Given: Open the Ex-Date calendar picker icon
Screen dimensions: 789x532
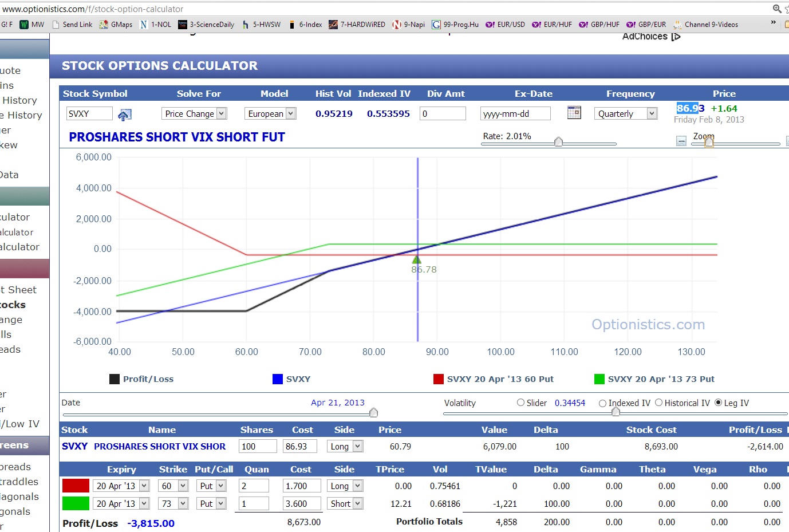Looking at the screenshot, I should [x=574, y=113].
